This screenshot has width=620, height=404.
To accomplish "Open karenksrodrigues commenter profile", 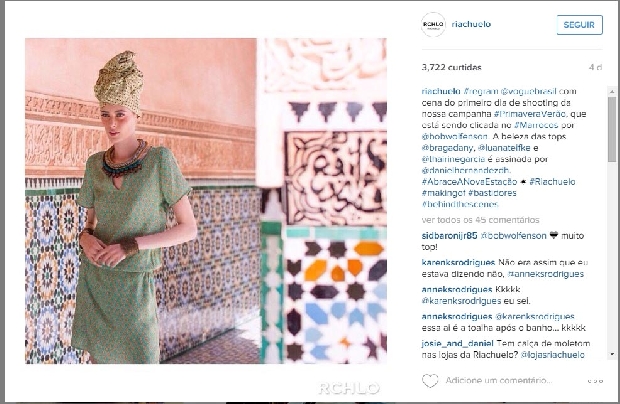I will coord(458,262).
